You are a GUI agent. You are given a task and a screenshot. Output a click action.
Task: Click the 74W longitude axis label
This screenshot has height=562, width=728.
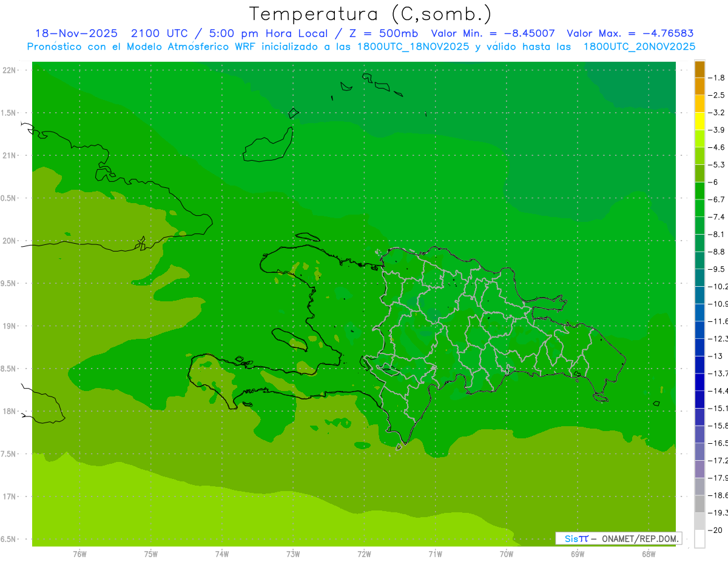coord(222,554)
